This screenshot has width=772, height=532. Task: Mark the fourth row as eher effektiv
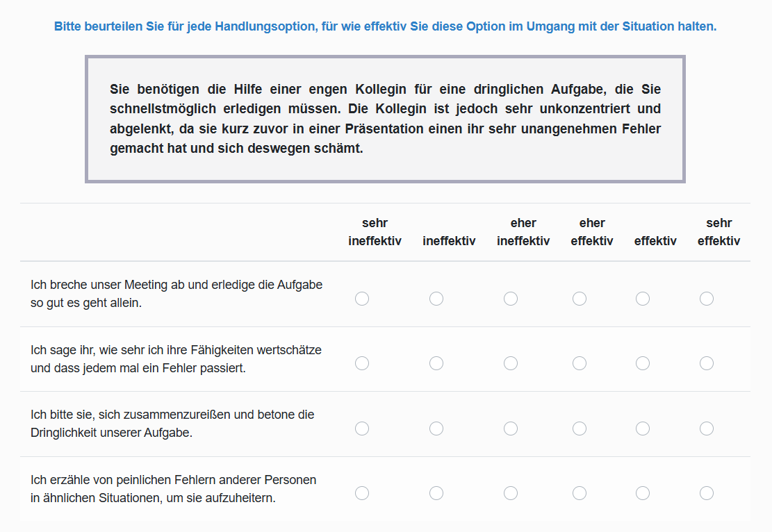(579, 493)
